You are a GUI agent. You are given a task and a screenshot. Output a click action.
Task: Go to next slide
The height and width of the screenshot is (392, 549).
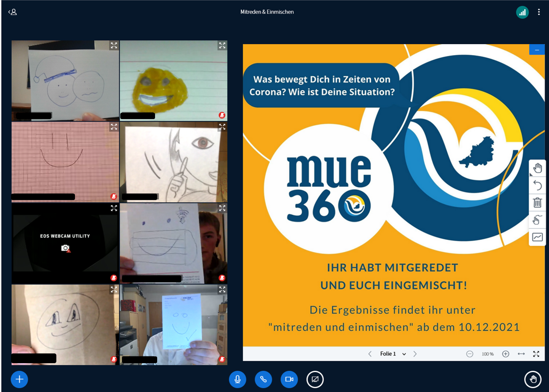click(x=415, y=354)
